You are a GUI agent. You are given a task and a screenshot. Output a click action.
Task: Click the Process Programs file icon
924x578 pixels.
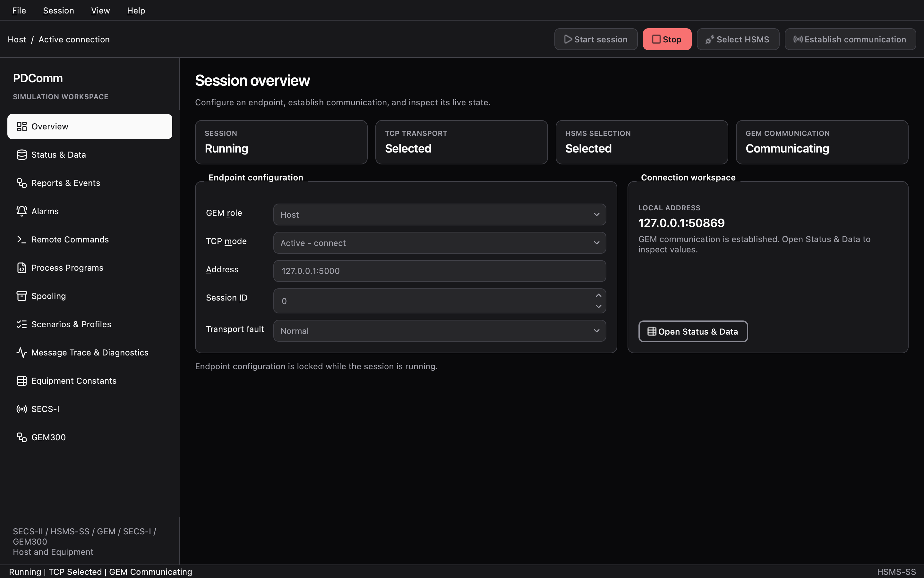pos(22,268)
